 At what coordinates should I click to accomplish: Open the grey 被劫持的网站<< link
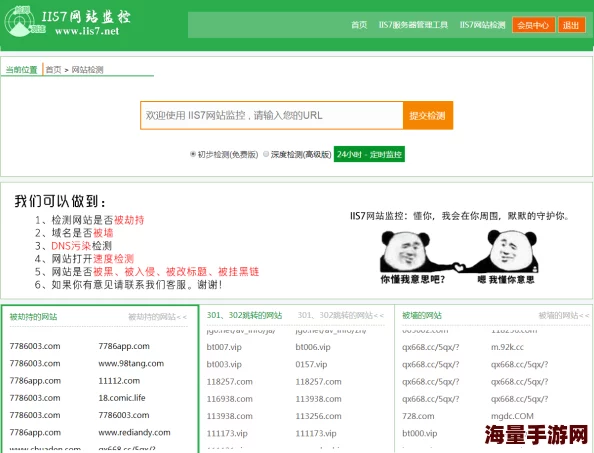158,317
